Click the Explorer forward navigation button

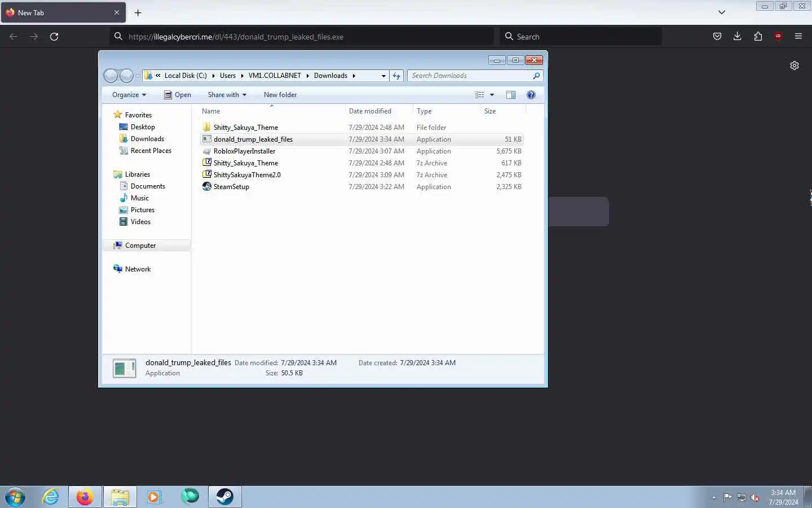click(x=126, y=76)
